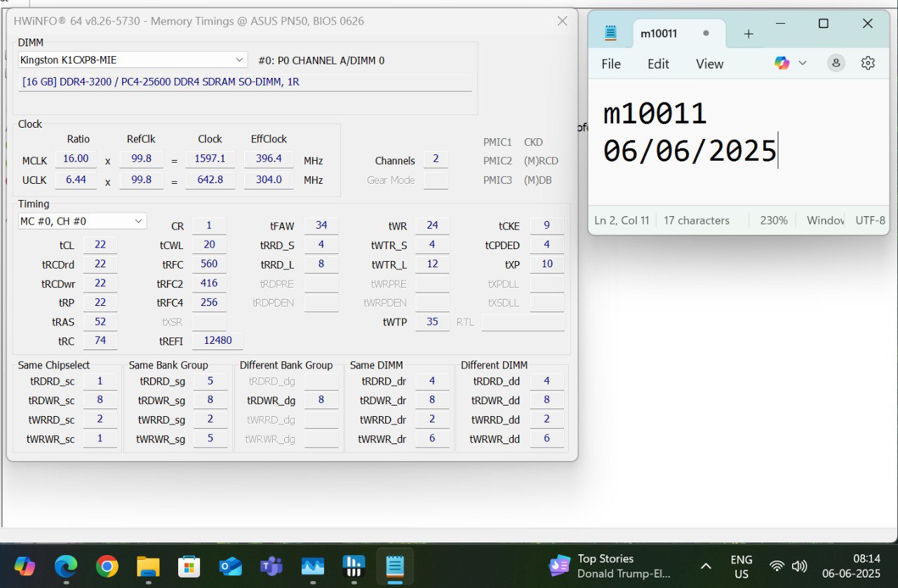
Task: Open the View menu in Notepad
Action: (709, 64)
